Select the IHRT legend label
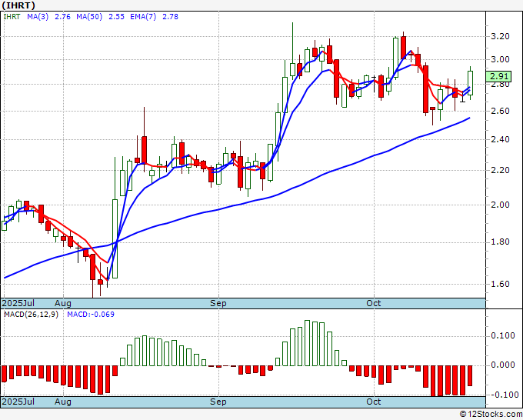This screenshot has height=420, width=523. tap(12, 17)
